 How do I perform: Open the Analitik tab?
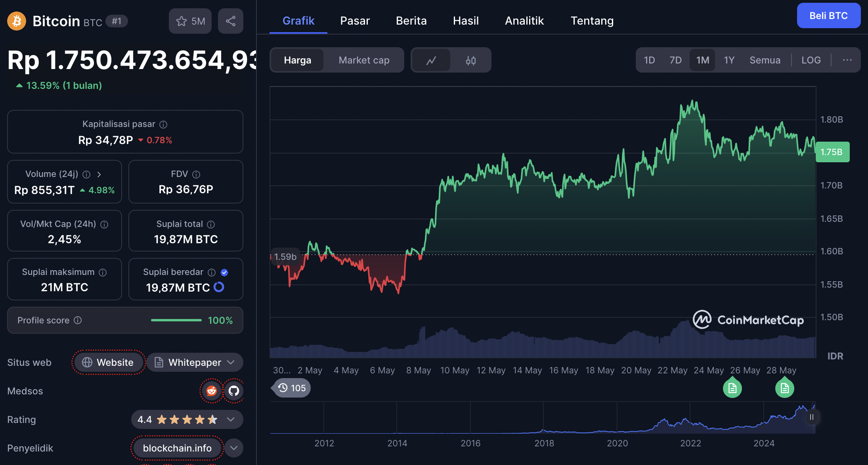pyautogui.click(x=524, y=21)
